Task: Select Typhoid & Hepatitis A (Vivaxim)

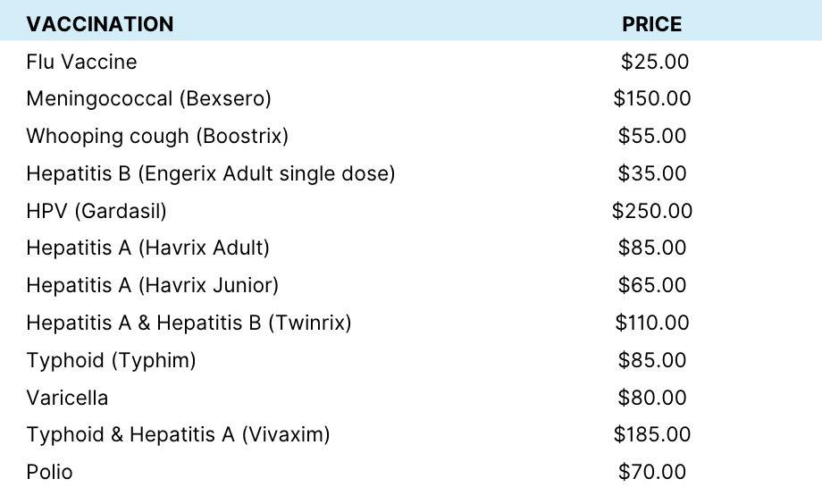Action: click(x=178, y=434)
